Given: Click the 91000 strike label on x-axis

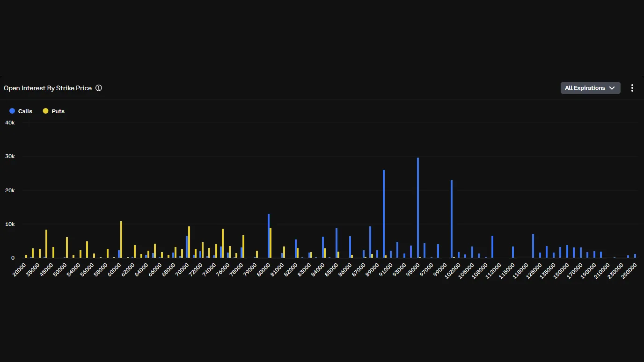Looking at the screenshot, I should (386, 269).
